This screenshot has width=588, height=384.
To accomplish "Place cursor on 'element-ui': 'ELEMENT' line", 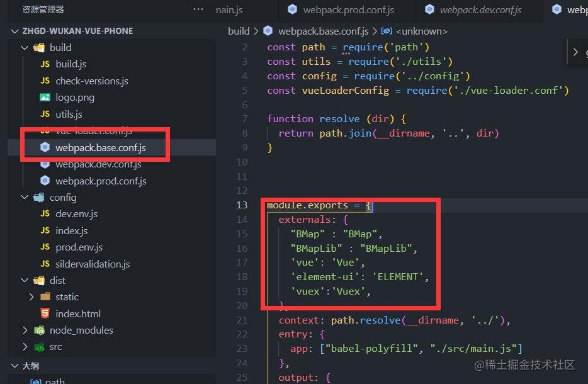I will (359, 277).
